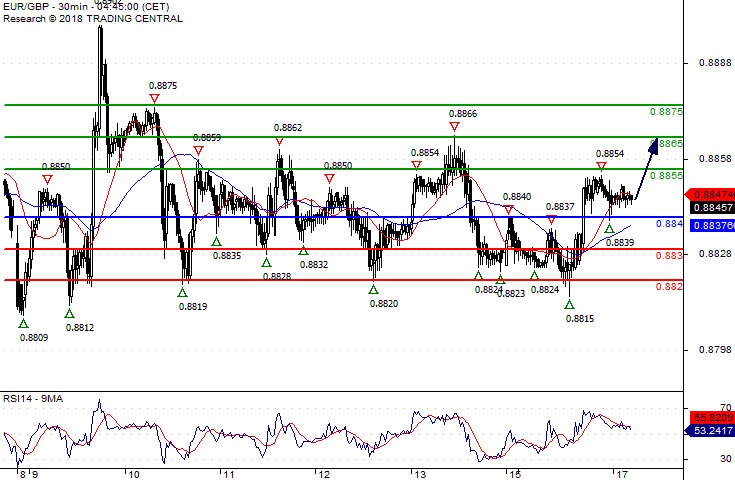This screenshot has width=735, height=480.
Task: Select the 0.8819 swing low text
Action: pyautogui.click(x=193, y=307)
